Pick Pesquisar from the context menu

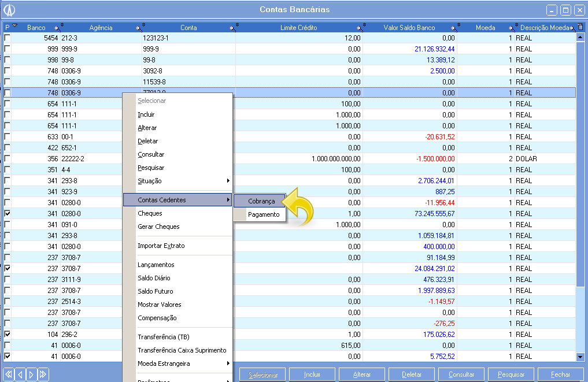click(177, 168)
